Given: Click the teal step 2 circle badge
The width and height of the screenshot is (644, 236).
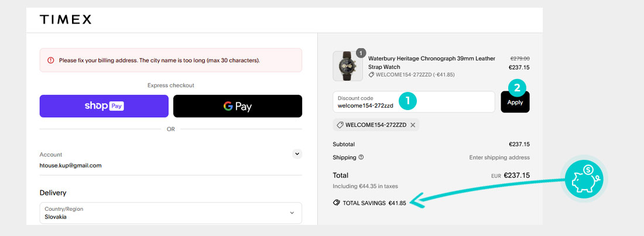Looking at the screenshot, I should tap(516, 88).
